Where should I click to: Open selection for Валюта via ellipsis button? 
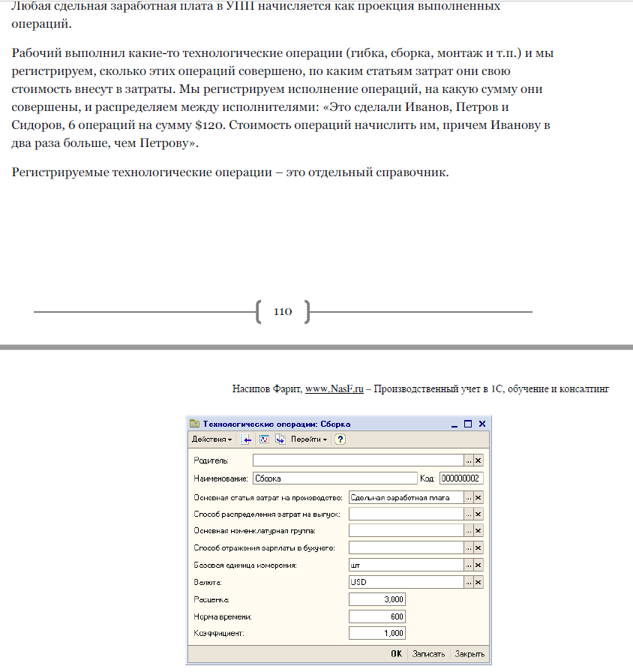469,583
